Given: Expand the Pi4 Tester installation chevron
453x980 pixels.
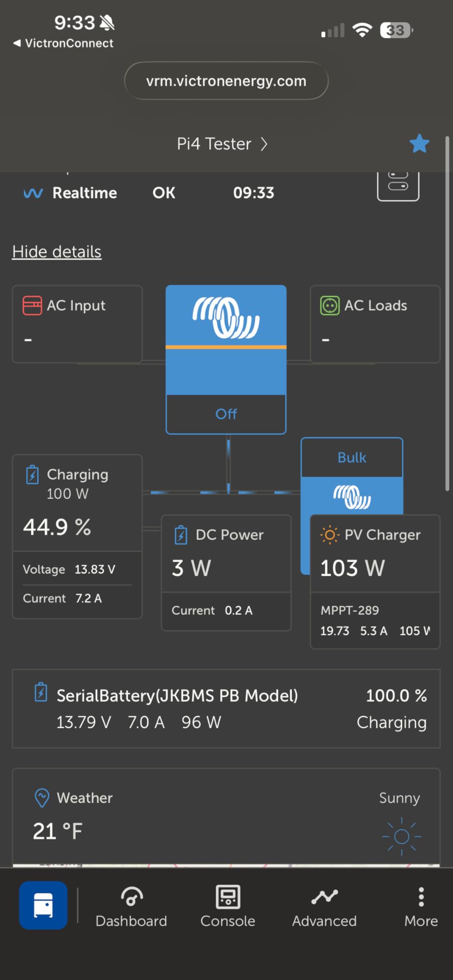Looking at the screenshot, I should coord(264,144).
